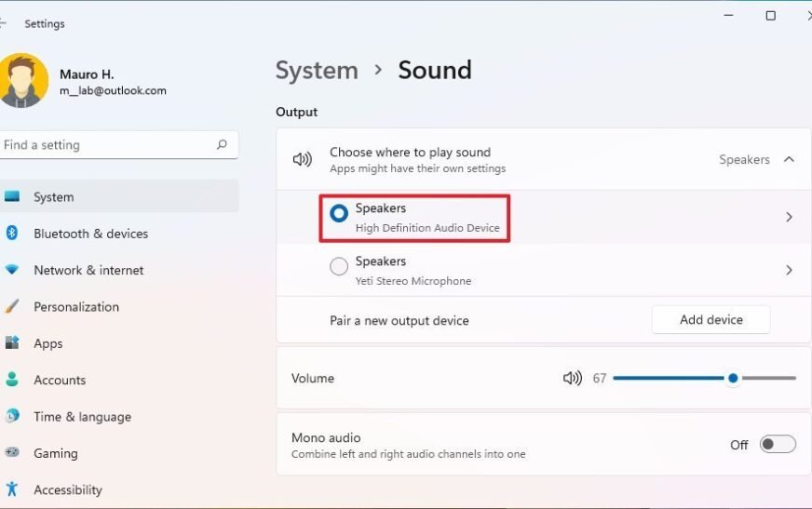This screenshot has height=509, width=812.
Task: Collapse the Choose where to play sound section
Action: pos(789,159)
